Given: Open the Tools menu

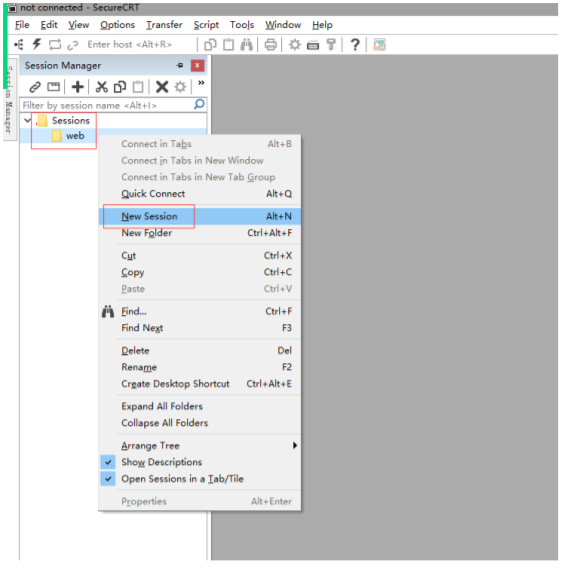Looking at the screenshot, I should [x=242, y=25].
